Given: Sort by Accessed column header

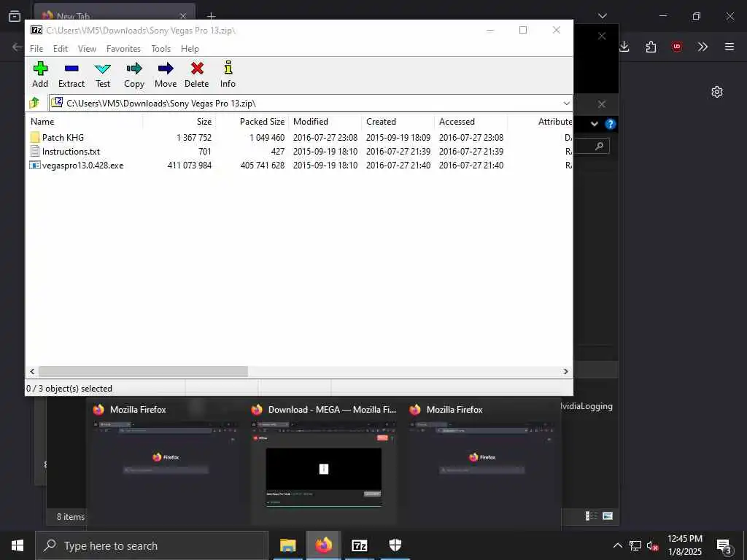Looking at the screenshot, I should click(471, 122).
